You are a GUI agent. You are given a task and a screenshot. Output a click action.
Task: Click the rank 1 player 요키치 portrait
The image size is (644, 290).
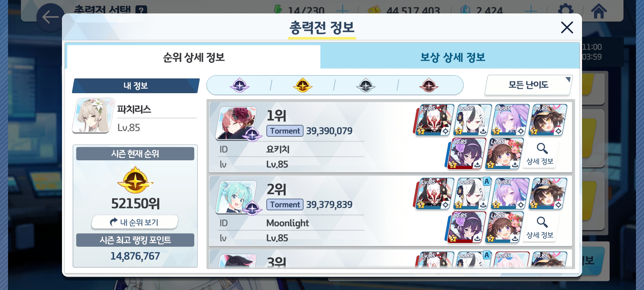coord(237,124)
